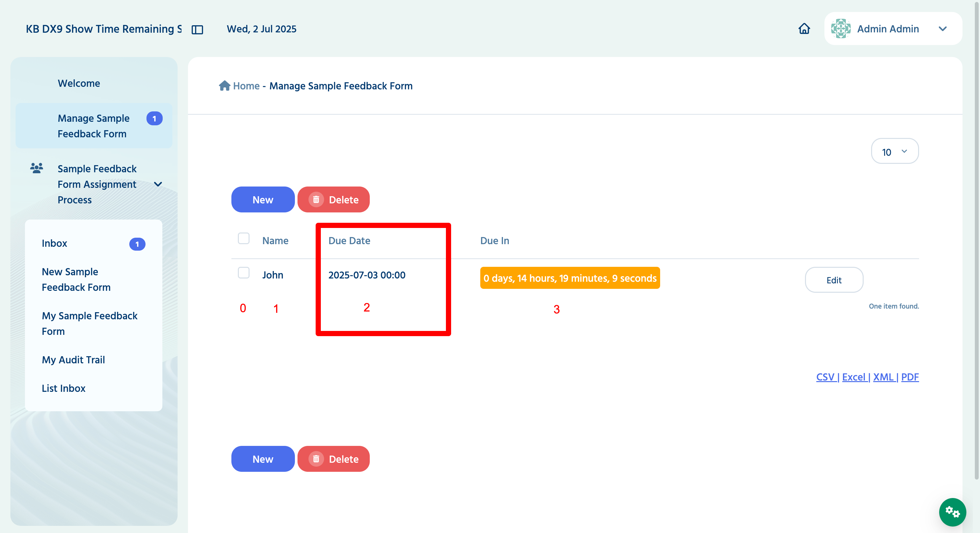Open My Audit Trail
The image size is (980, 533).
coord(74,360)
